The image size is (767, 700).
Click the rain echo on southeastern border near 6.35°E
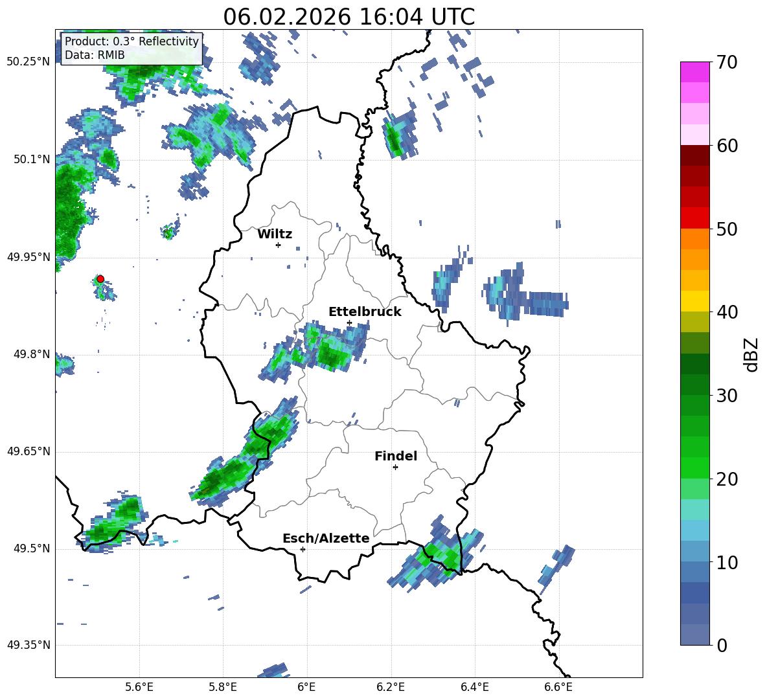click(437, 554)
